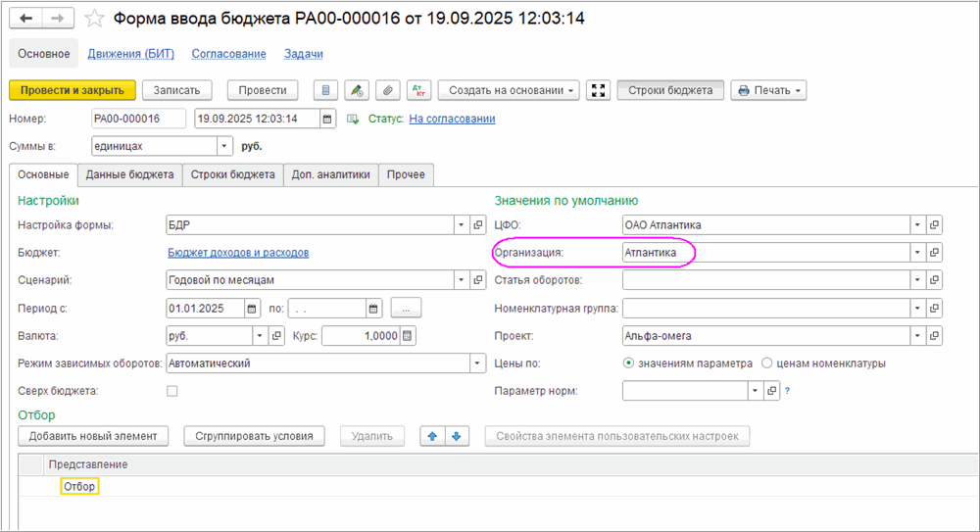Show the Дт/Кт accounting entries icon

[418, 90]
